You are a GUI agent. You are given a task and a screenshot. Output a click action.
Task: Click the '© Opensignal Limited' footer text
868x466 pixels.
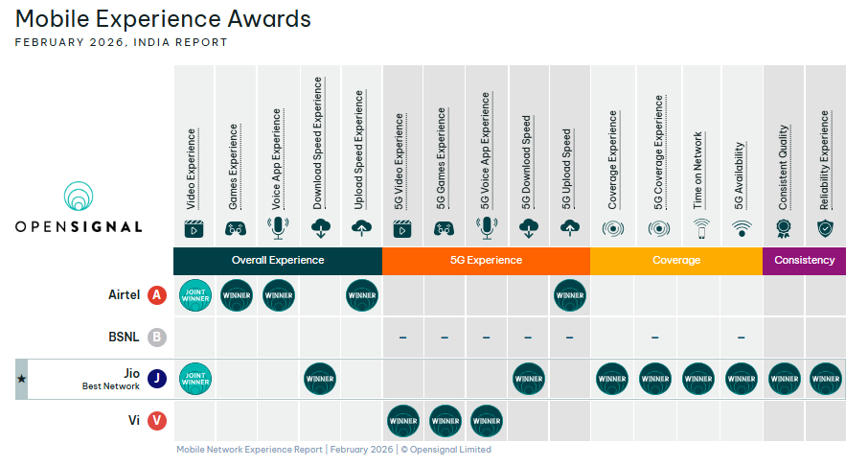[x=445, y=450]
